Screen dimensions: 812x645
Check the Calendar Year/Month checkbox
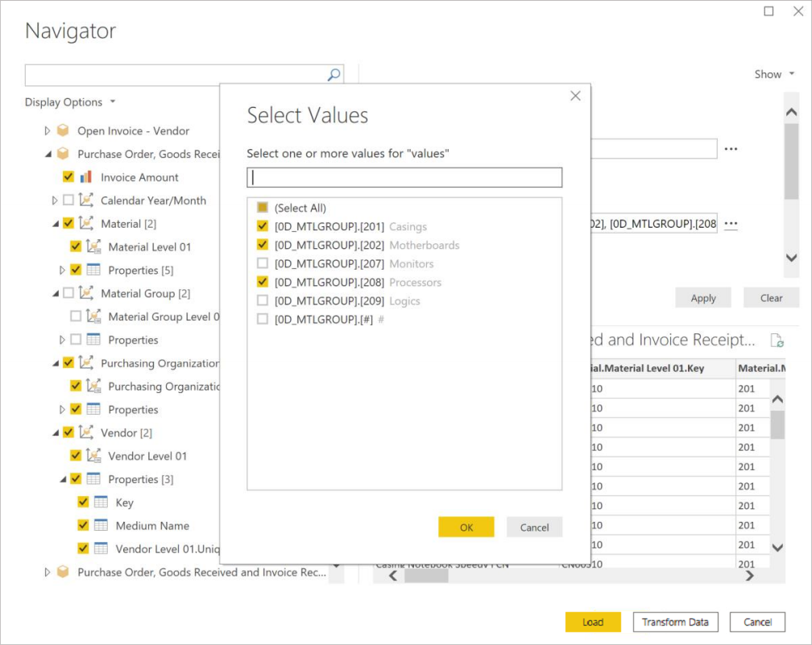click(x=68, y=200)
